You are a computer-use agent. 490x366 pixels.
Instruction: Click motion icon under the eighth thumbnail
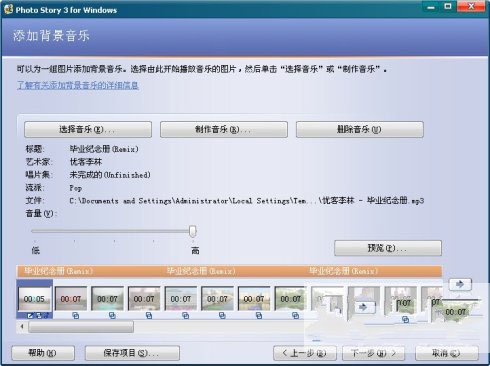click(x=295, y=315)
